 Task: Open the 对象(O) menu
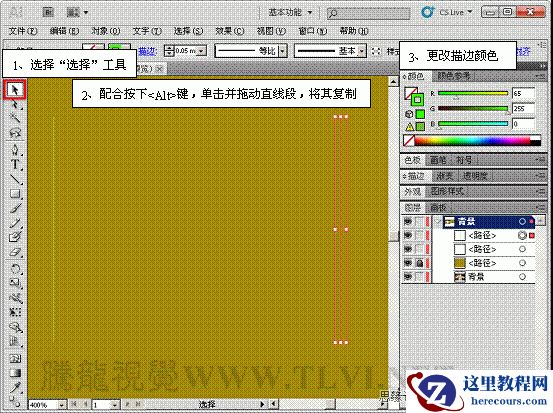click(x=106, y=31)
